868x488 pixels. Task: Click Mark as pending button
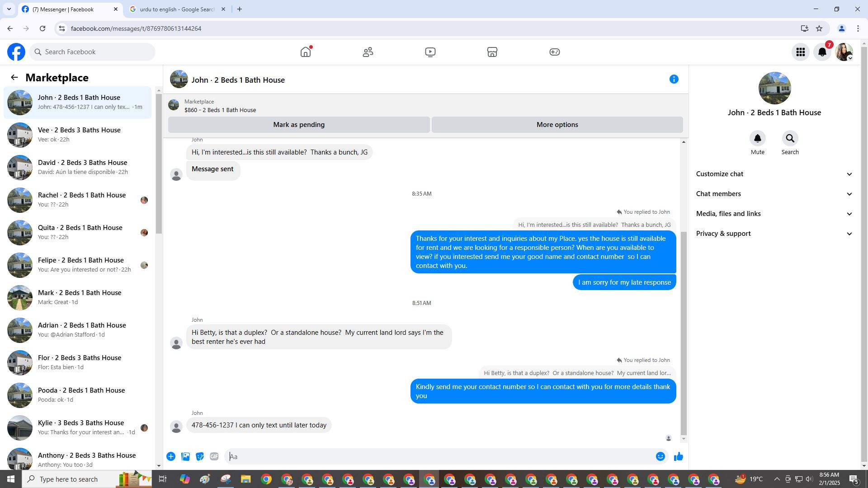(299, 125)
